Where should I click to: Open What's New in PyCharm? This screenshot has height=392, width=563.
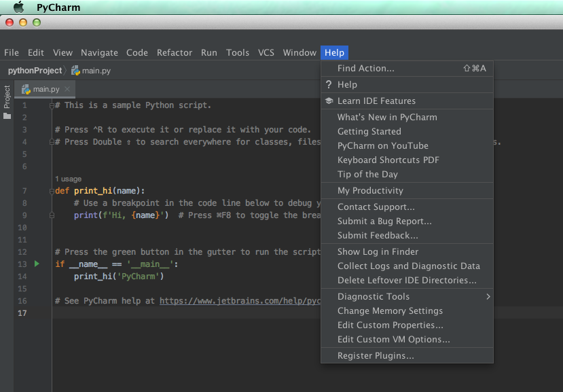[407, 117]
